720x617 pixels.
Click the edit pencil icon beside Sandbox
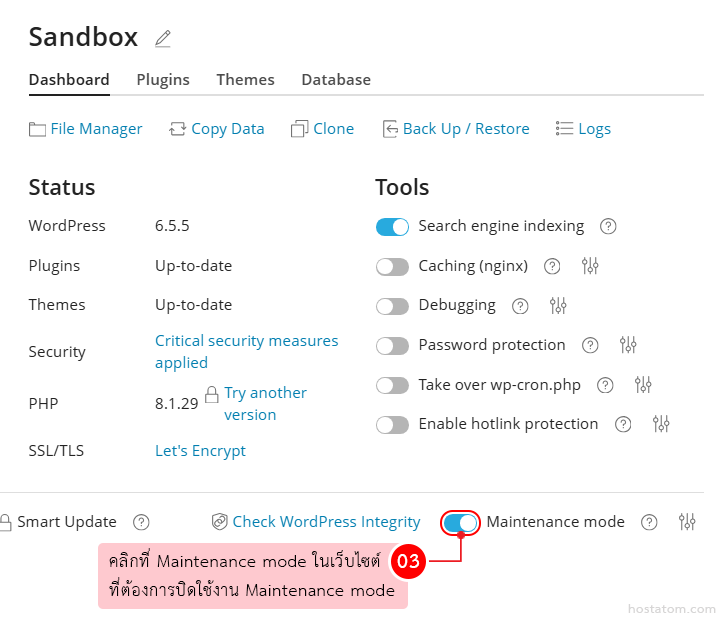coord(163,39)
